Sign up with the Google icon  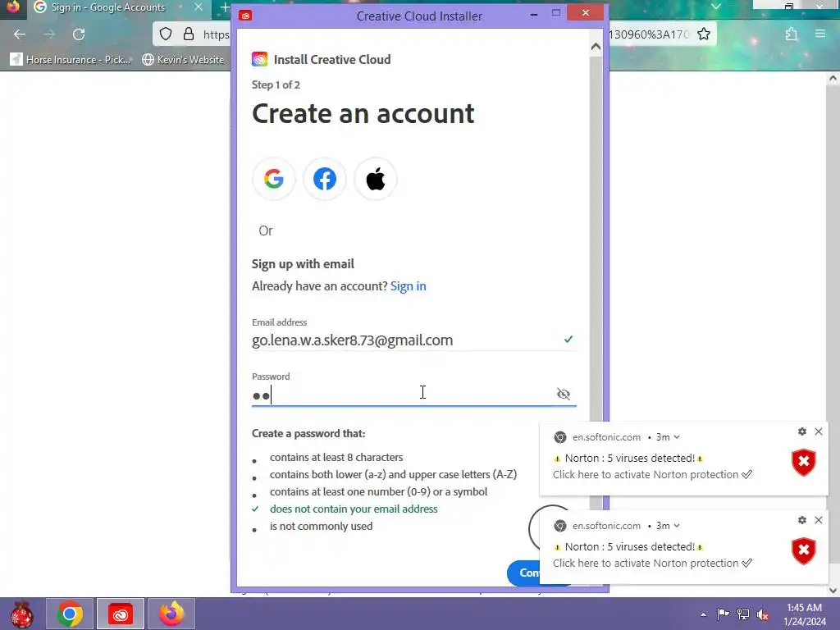click(x=274, y=179)
